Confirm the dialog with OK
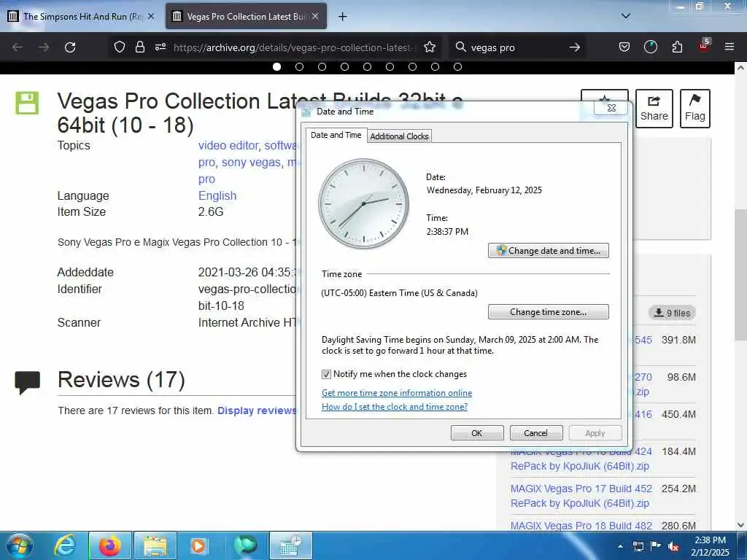The image size is (747, 560). pyautogui.click(x=477, y=433)
